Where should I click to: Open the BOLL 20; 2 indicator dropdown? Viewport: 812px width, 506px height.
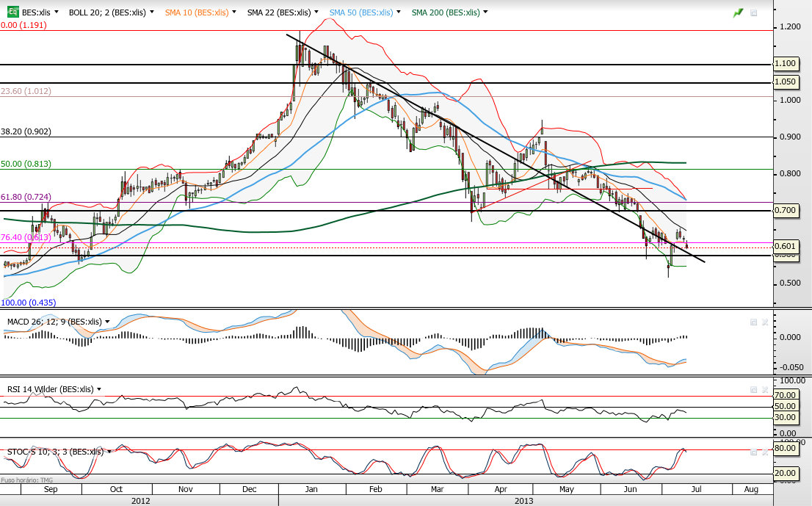152,12
